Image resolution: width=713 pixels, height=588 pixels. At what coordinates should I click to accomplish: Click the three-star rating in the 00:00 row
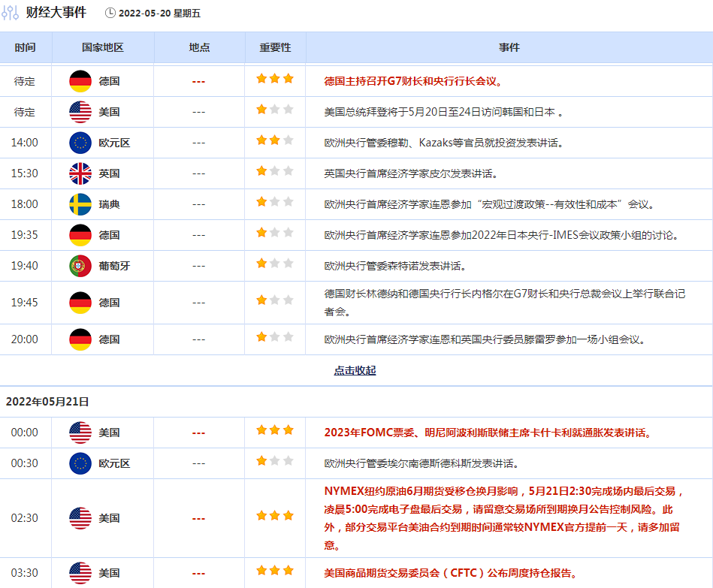275,431
